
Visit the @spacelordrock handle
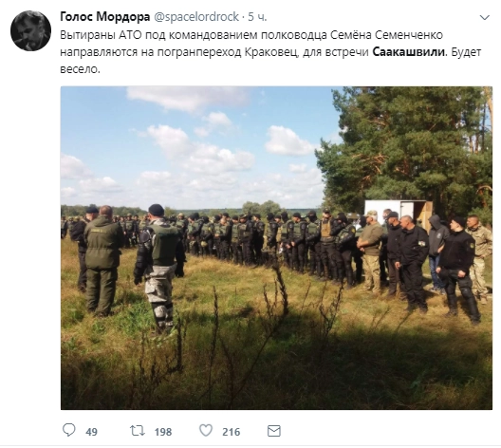click(x=196, y=17)
